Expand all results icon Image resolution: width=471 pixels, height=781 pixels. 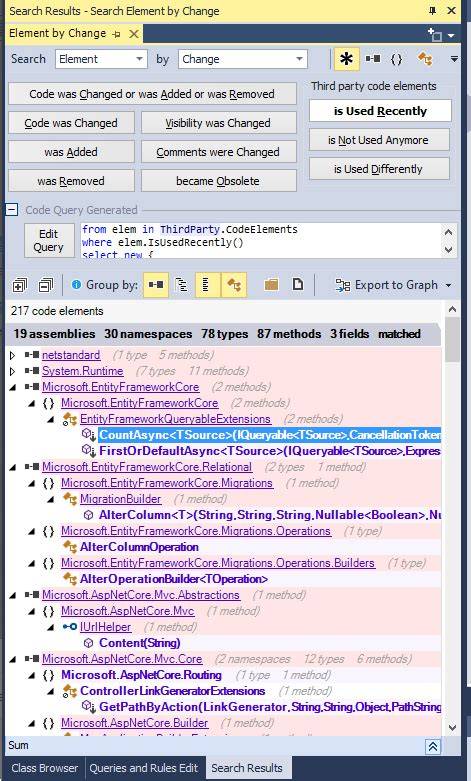pyautogui.click(x=20, y=285)
